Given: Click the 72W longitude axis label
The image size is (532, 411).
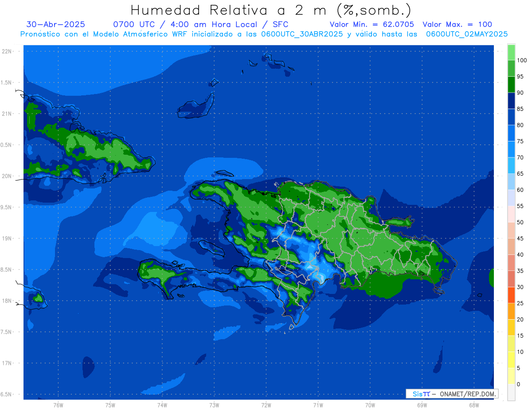Looking at the screenshot, I should [266, 405].
